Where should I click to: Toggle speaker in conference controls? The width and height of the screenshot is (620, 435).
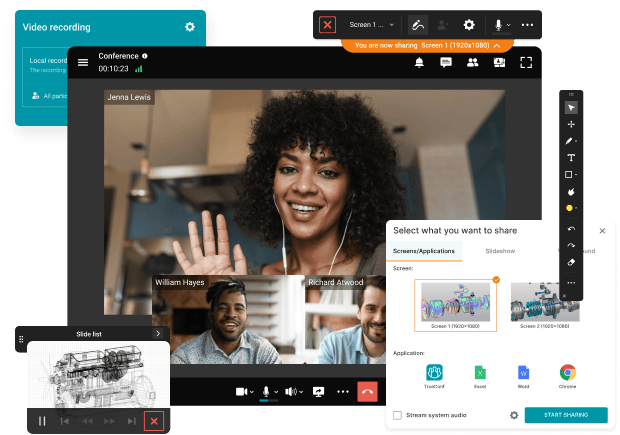(x=291, y=392)
